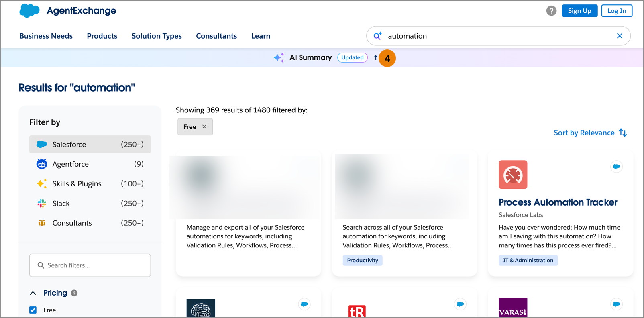Click the Productivity tag
The width and height of the screenshot is (644, 318).
tap(363, 260)
